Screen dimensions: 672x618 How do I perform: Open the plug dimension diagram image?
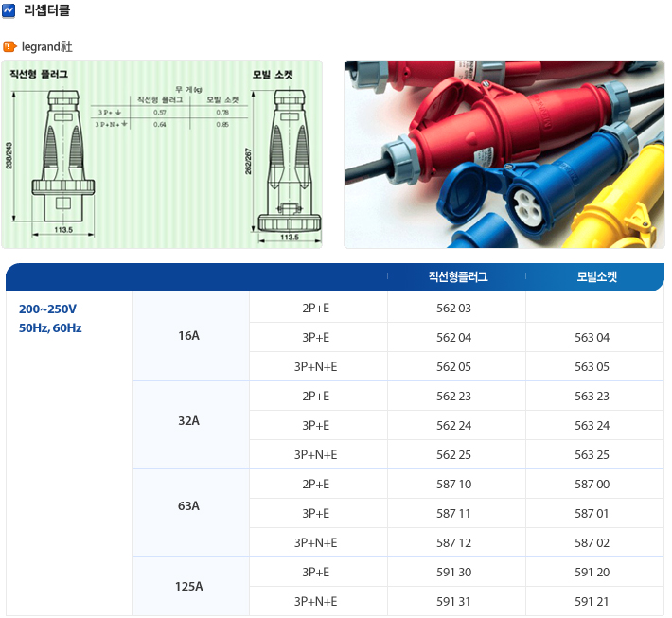coord(164,154)
